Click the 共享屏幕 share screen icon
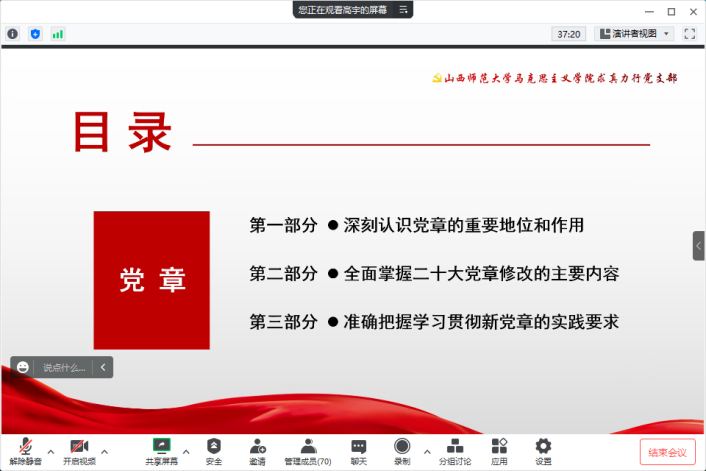This screenshot has height=471, width=706. coord(160,446)
